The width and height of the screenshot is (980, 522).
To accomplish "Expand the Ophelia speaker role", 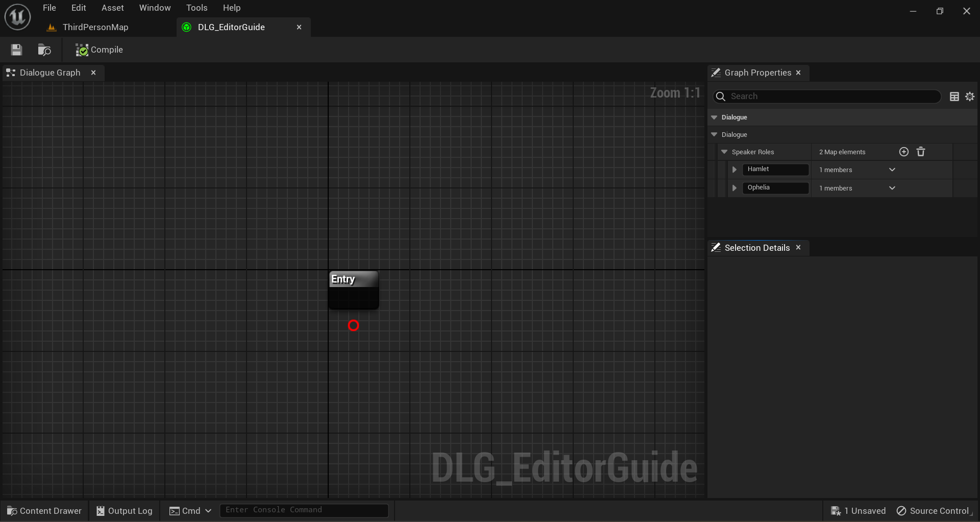I will coord(734,188).
